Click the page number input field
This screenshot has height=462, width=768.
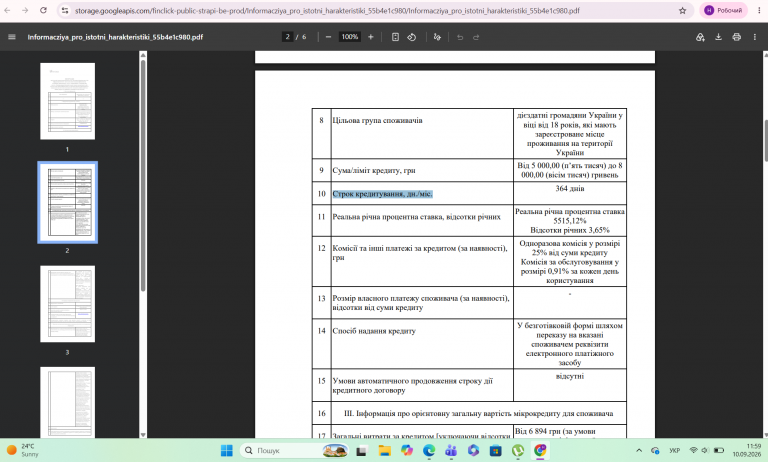(288, 37)
